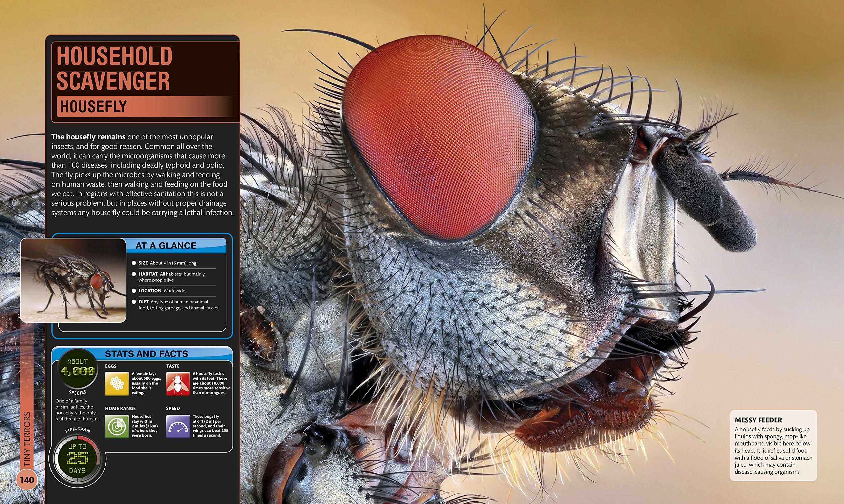Screen dimensions: 844x504
Task: Click the page number 140 circle
Action: pos(26,480)
